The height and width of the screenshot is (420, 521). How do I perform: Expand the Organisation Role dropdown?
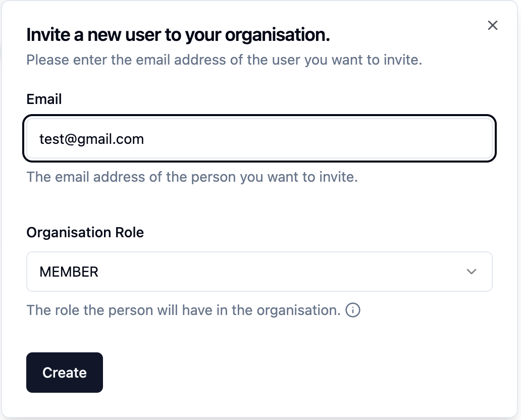259,272
